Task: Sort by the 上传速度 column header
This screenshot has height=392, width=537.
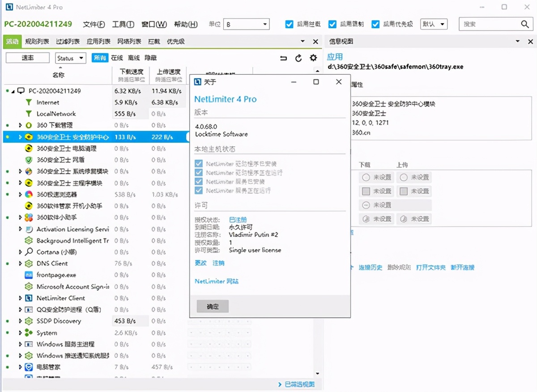Action: 168,75
